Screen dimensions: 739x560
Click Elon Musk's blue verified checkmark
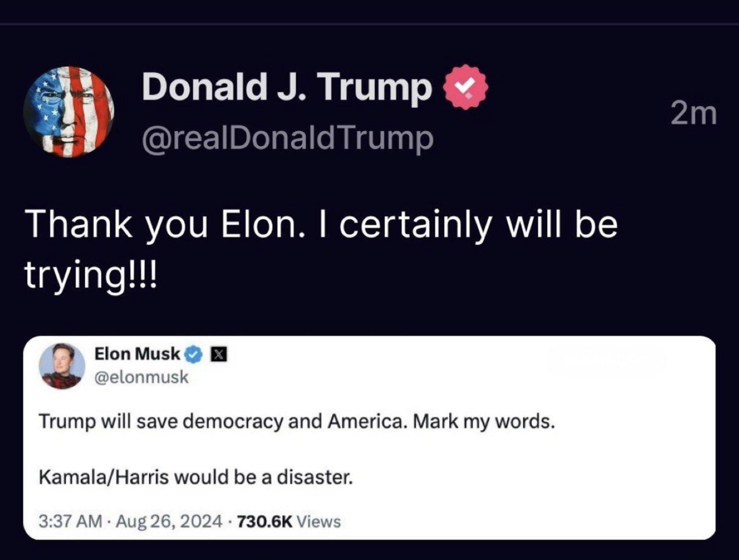point(194,354)
